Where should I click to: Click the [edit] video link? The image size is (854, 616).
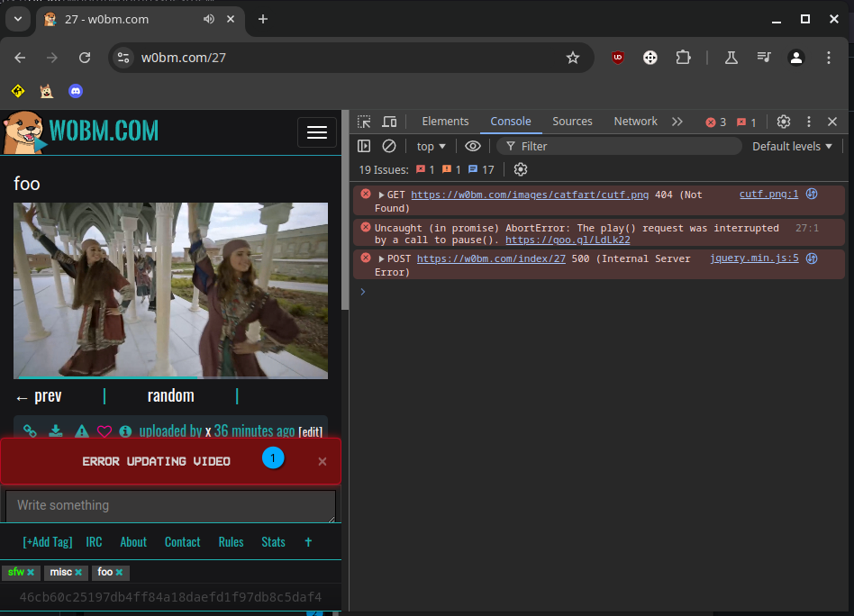click(x=311, y=432)
